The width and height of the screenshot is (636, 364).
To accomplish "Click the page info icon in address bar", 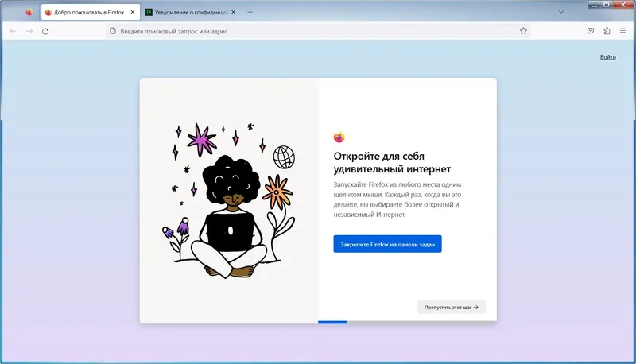I will click(113, 31).
